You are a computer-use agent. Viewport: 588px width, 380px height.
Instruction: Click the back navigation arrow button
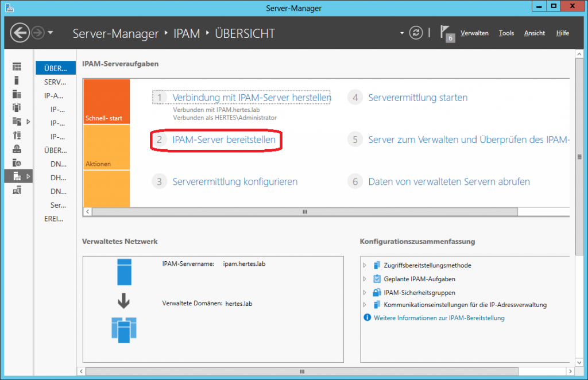[x=20, y=33]
